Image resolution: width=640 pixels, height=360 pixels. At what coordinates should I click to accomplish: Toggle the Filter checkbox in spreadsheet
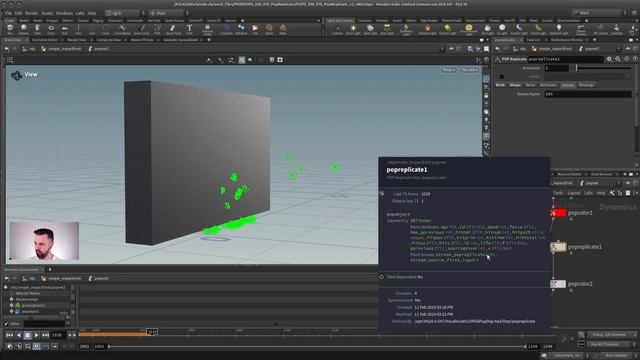coord(6,324)
